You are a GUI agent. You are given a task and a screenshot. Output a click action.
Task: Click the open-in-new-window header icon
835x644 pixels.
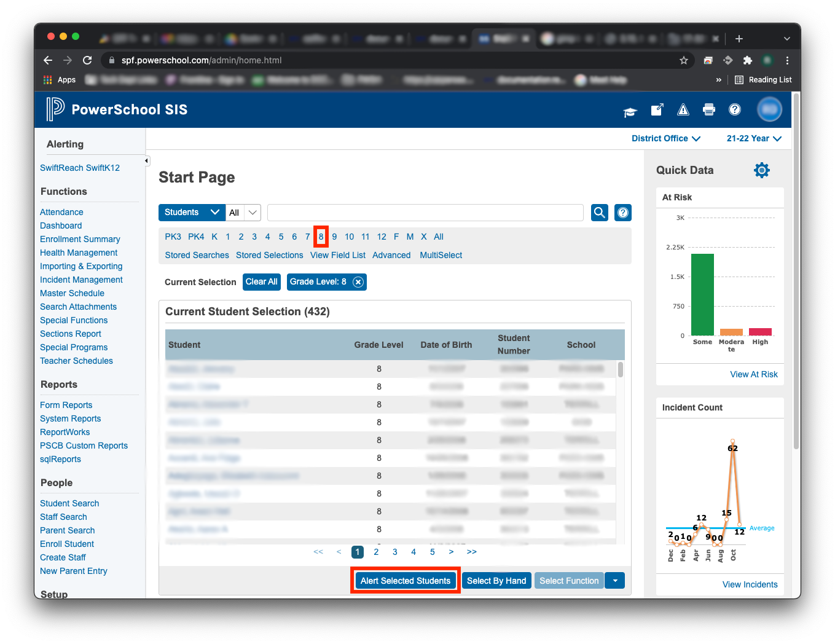click(657, 109)
